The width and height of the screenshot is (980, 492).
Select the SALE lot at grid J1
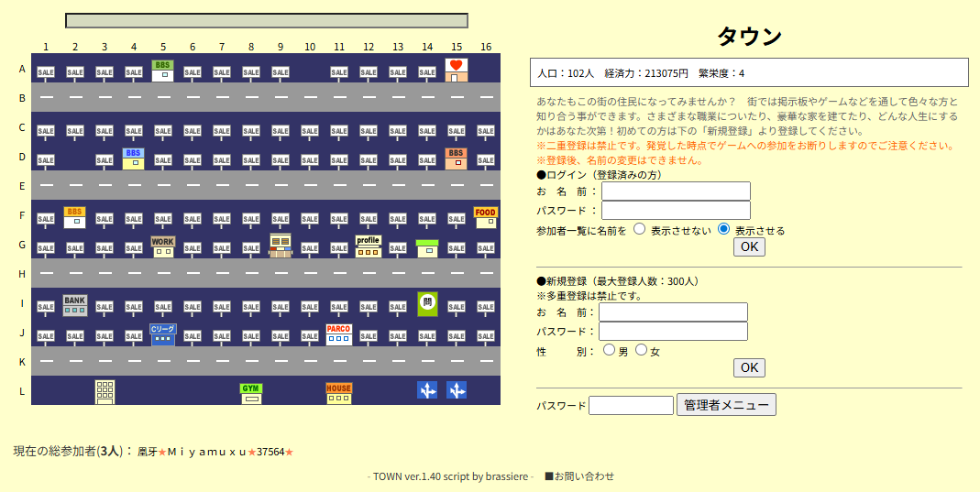[x=46, y=336]
